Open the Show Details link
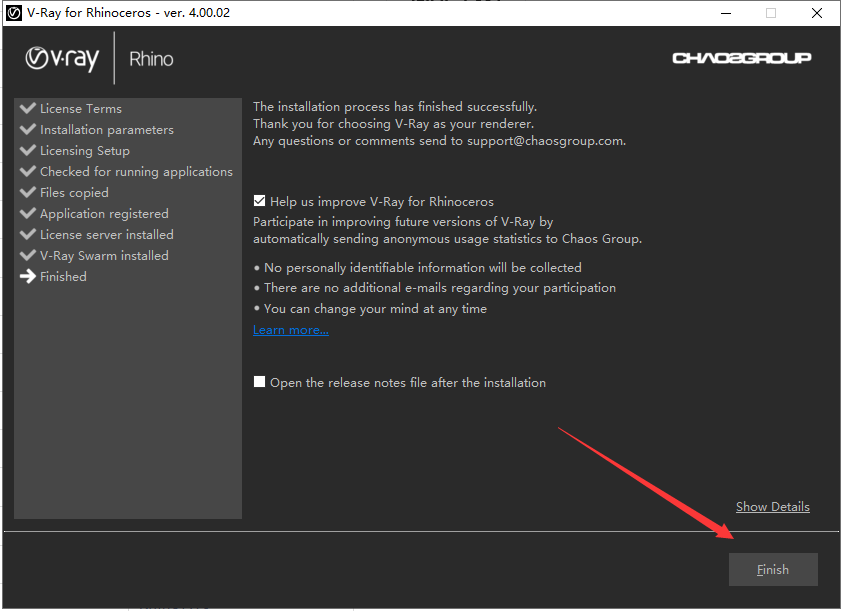 pos(773,507)
